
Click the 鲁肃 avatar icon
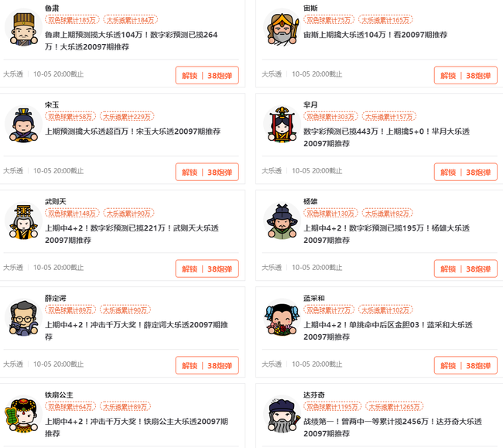(x=23, y=28)
